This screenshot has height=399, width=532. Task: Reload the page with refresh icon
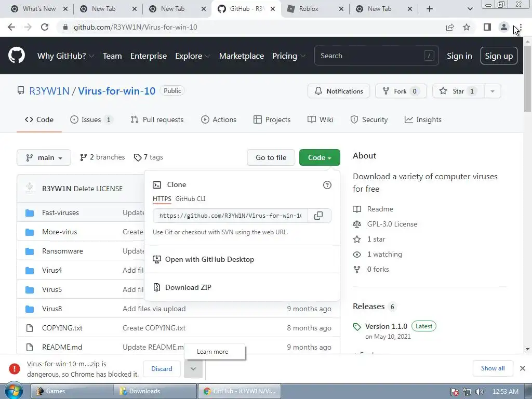45,27
